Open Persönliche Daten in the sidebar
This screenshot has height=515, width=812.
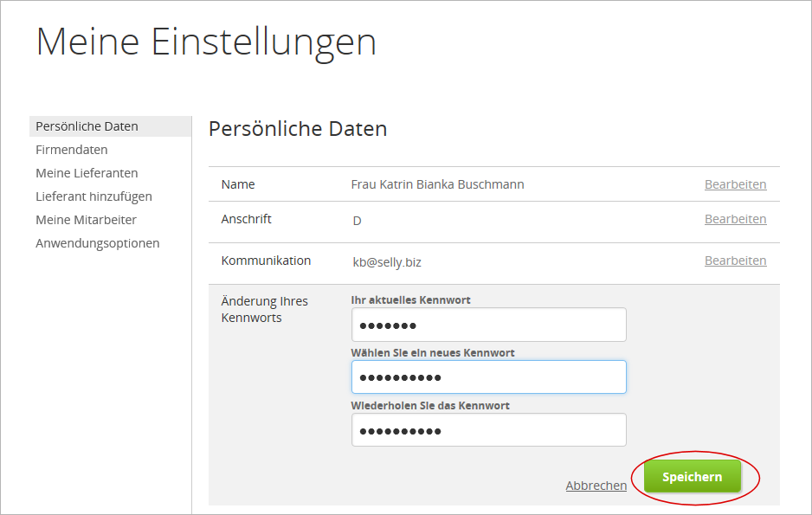click(87, 126)
